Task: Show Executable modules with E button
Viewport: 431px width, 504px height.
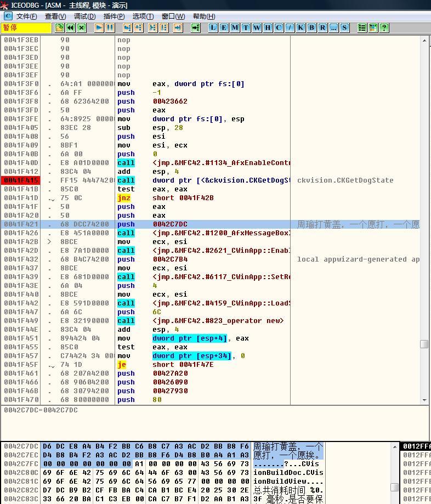Action: point(224,27)
